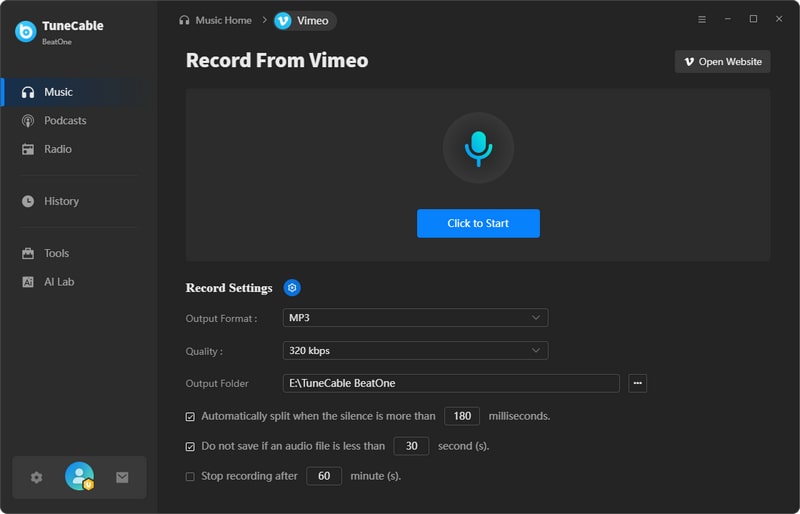The height and width of the screenshot is (514, 800).
Task: Open settings gear in sidebar bottom
Action: [x=36, y=478]
